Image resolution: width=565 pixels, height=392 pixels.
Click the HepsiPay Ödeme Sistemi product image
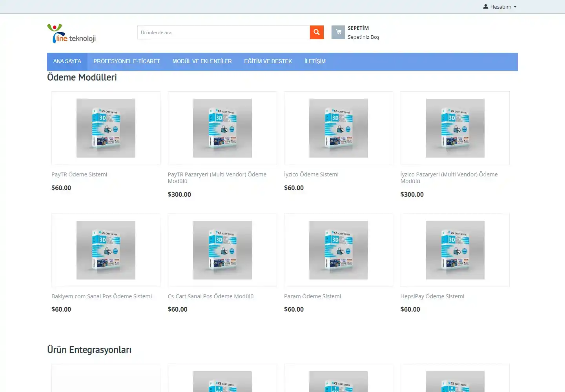455,250
